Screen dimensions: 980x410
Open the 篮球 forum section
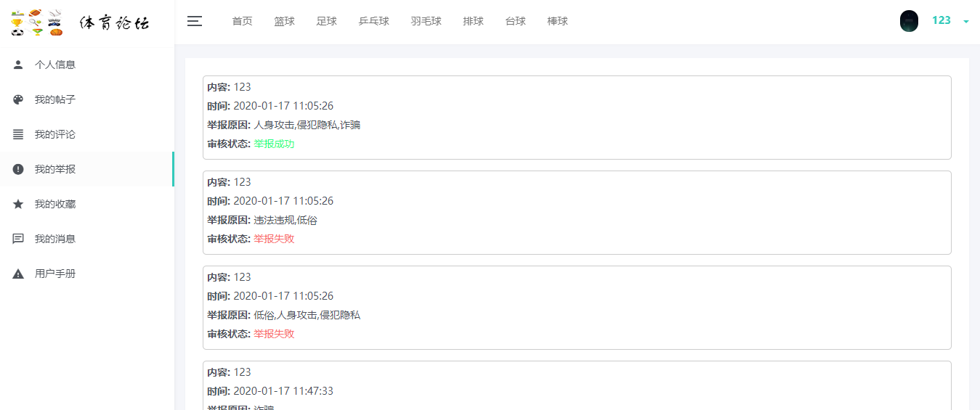pyautogui.click(x=284, y=21)
